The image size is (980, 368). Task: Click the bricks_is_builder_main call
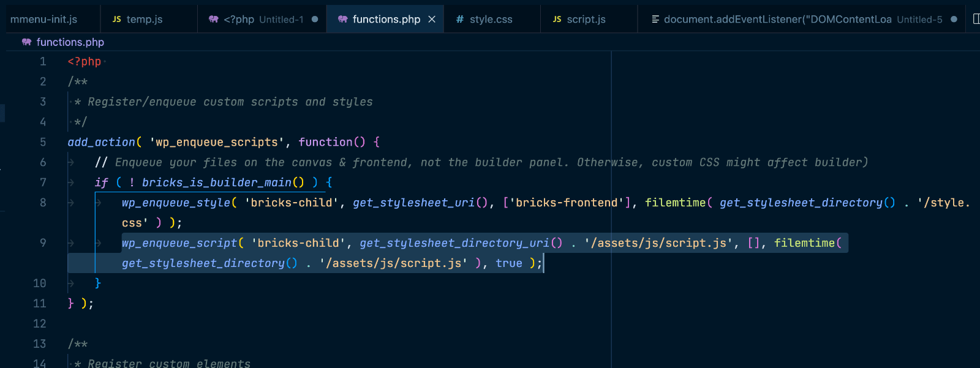[216, 182]
